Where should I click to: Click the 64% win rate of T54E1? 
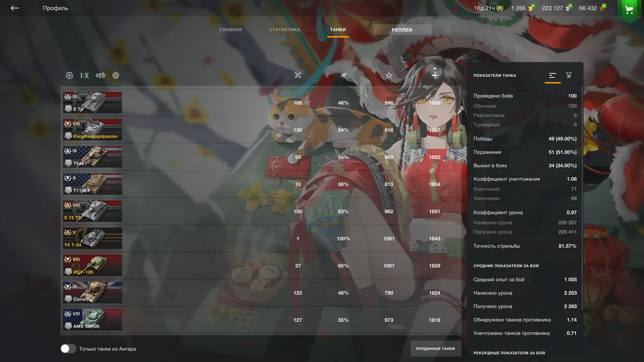(343, 157)
